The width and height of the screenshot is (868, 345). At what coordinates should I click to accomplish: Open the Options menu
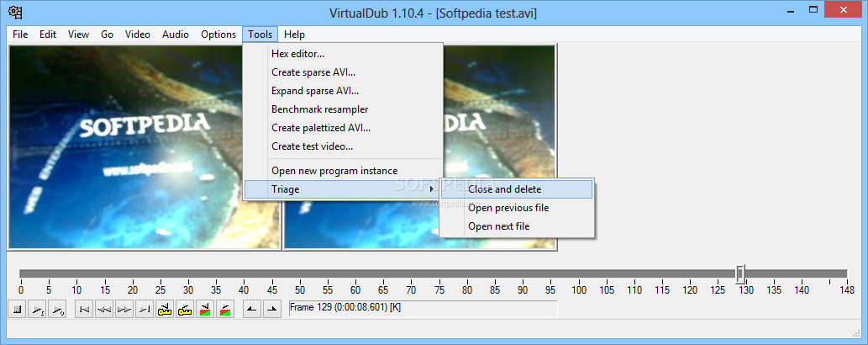click(218, 34)
